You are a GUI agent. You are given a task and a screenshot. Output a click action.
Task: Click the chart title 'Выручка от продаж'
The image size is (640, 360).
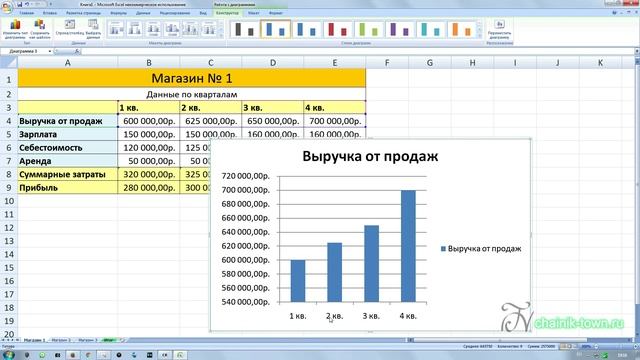tap(370, 156)
